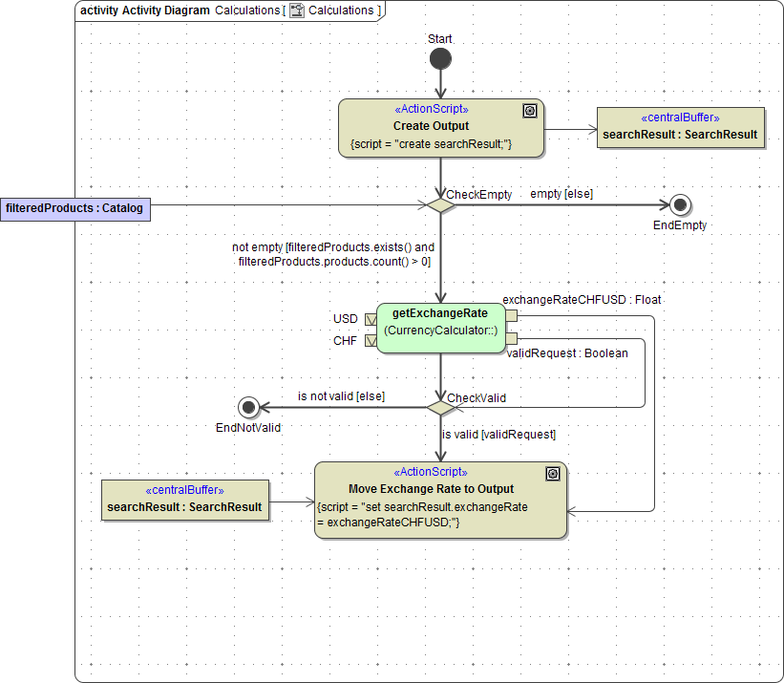The height and width of the screenshot is (683, 784).
Task: Click the CheckEmpty decision diamond
Action: (440, 205)
